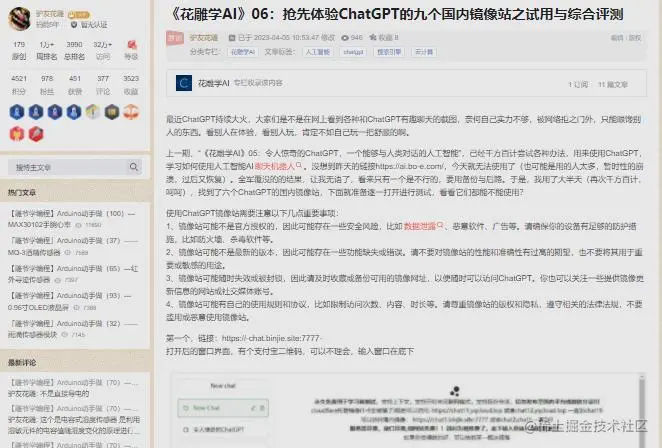Open hot article Arduino动手做 (32)
The height and width of the screenshot is (448, 662).
coord(73,329)
